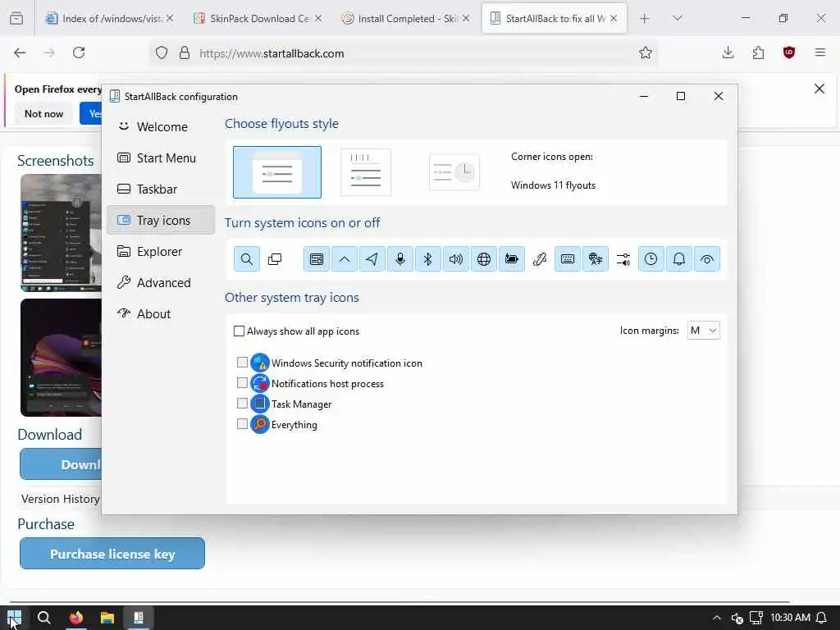The height and width of the screenshot is (630, 840).
Task: Open the Firefox View icon
Action: click(x=16, y=18)
